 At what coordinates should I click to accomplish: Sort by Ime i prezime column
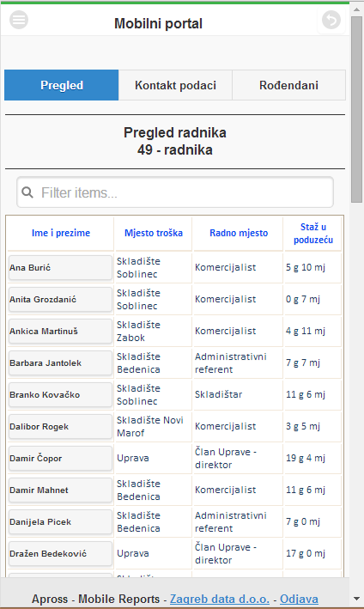[x=61, y=233]
